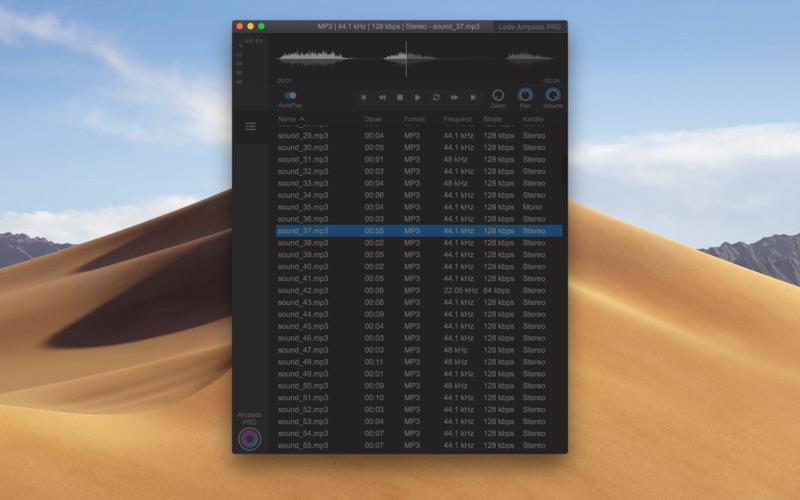Adjust the Volume knob
The width and height of the screenshot is (800, 500).
(x=553, y=95)
